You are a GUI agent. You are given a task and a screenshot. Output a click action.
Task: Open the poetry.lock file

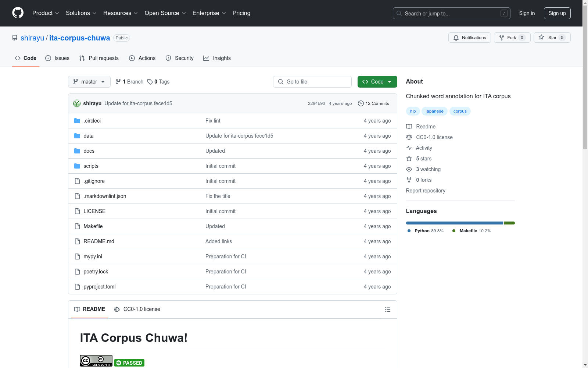click(96, 272)
